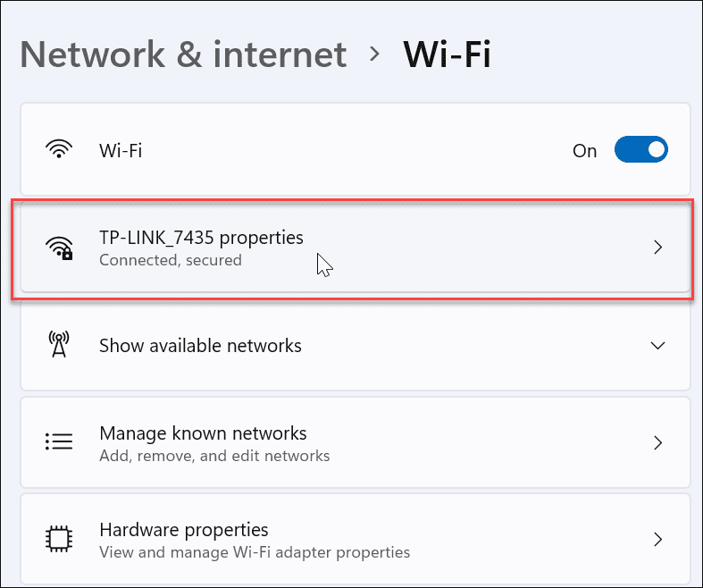Click the Wi-Fi row label text

click(121, 150)
